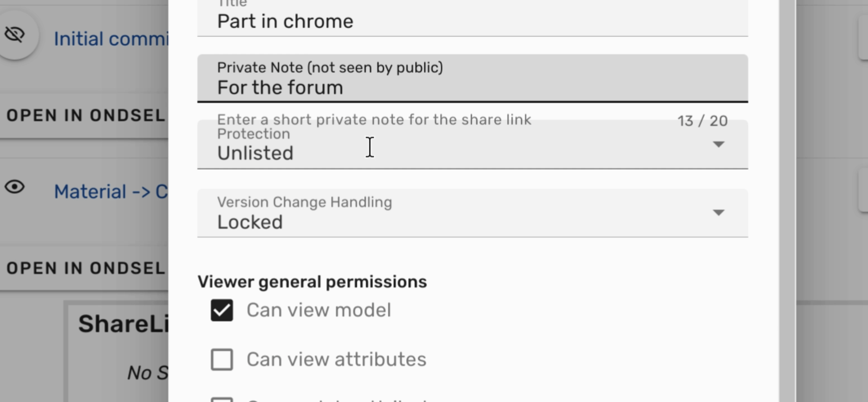Expand the Protection select showing 'Unlisted'
The image size is (868, 402).
click(x=438, y=152)
